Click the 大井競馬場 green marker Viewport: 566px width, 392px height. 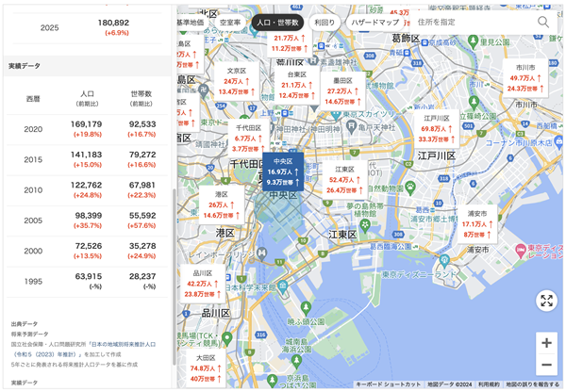click(x=226, y=338)
